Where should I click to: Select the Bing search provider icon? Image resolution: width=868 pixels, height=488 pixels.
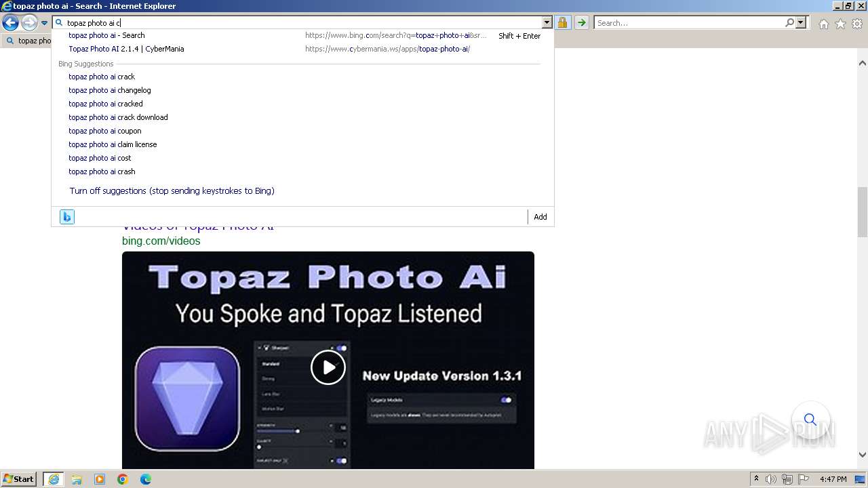pos(66,217)
